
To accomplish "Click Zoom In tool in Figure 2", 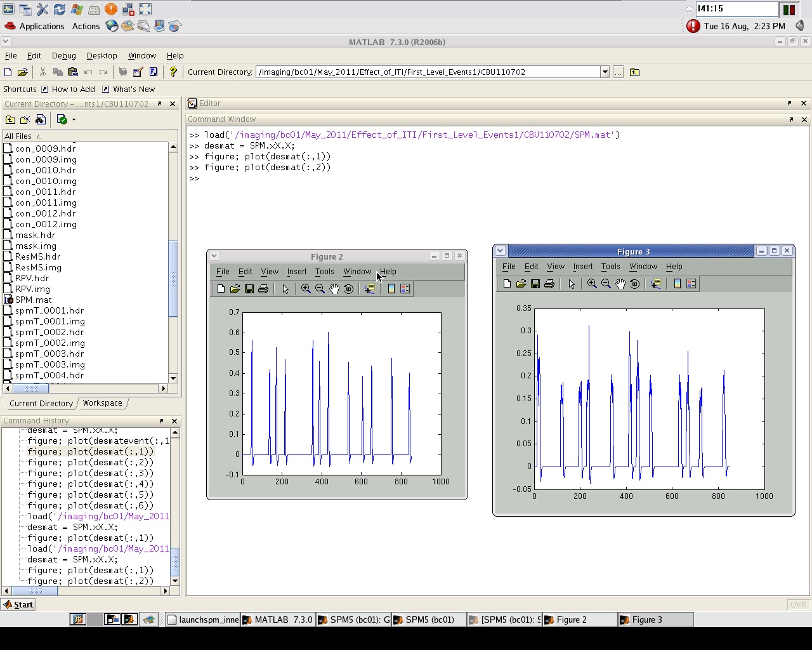I will click(x=306, y=289).
